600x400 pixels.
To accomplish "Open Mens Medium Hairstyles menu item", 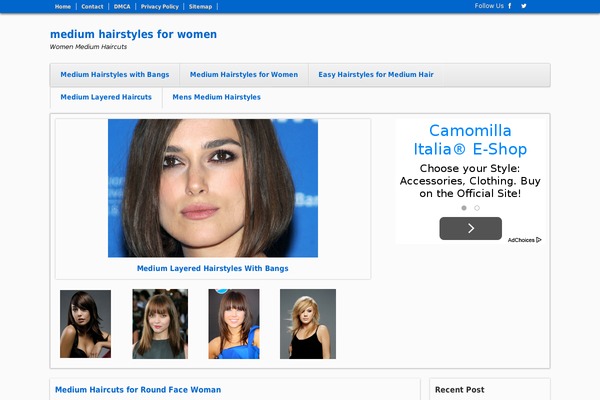I will tap(217, 97).
